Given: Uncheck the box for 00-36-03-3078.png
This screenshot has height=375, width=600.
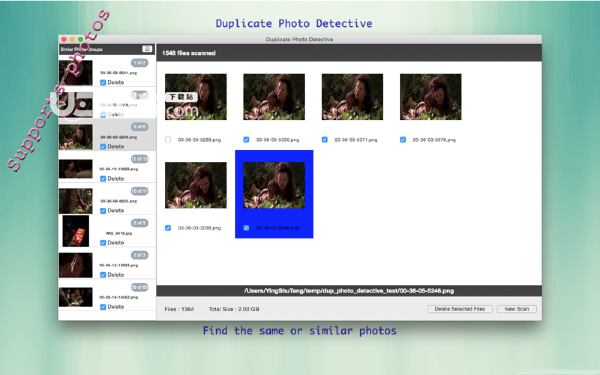Looking at the screenshot, I should 403,140.
